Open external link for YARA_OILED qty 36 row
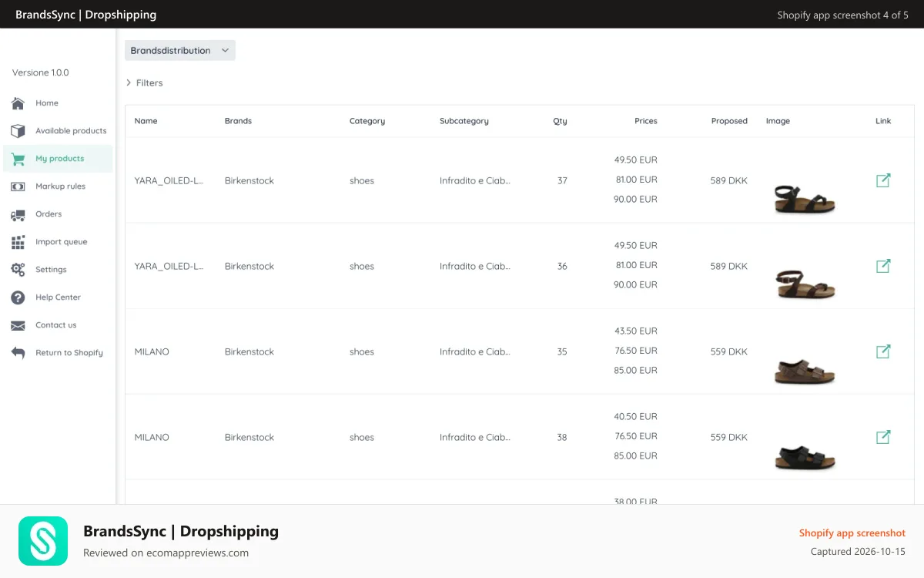Viewport: 924px width, 578px height. pyautogui.click(x=883, y=266)
